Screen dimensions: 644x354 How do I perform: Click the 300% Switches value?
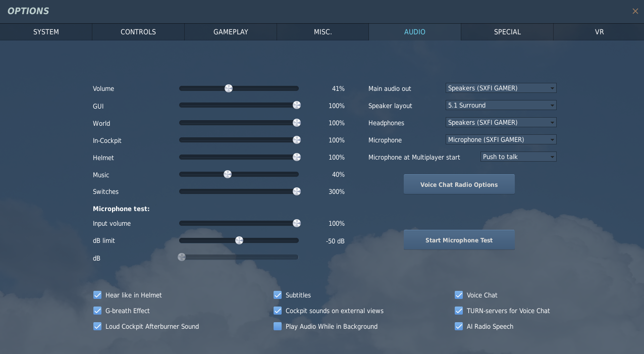point(337,191)
